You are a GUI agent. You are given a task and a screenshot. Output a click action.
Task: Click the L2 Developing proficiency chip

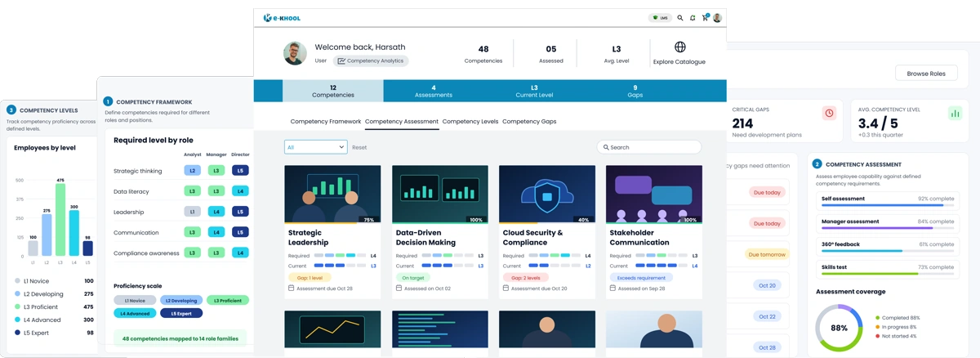[x=181, y=301]
